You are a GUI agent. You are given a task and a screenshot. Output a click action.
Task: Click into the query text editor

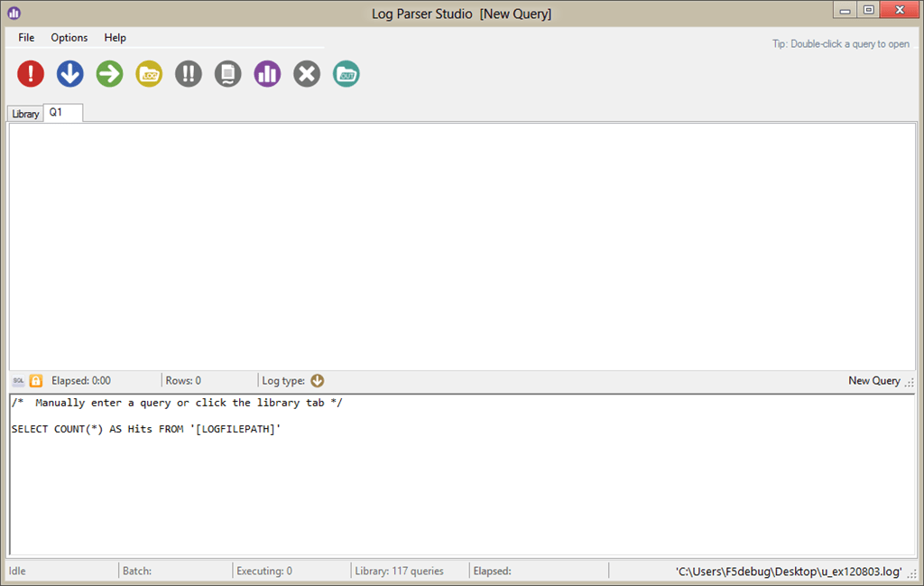(462, 475)
